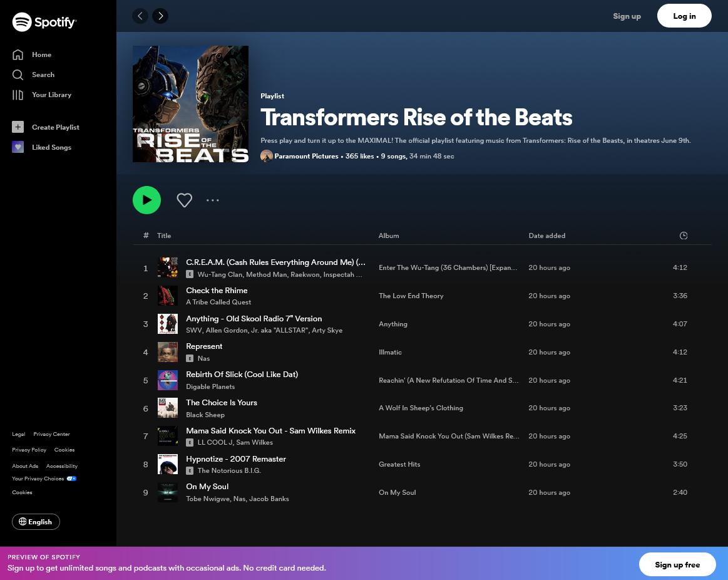Open Enter The Wu-Tang album link
Screen dimensions: 728x580
(448, 267)
